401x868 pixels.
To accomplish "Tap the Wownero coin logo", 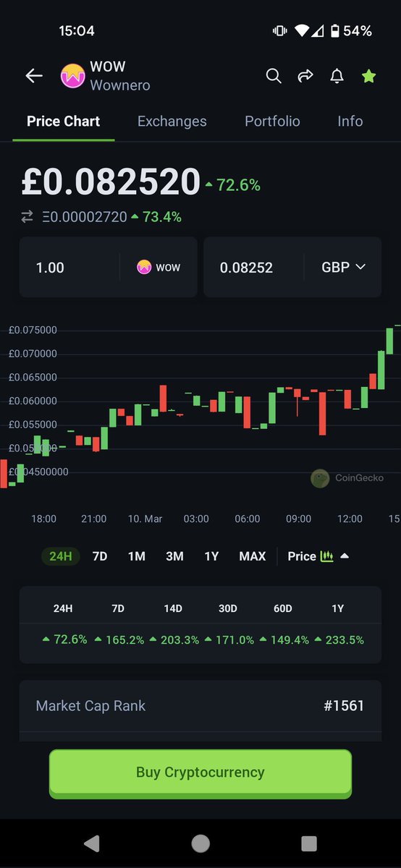I will [72, 76].
